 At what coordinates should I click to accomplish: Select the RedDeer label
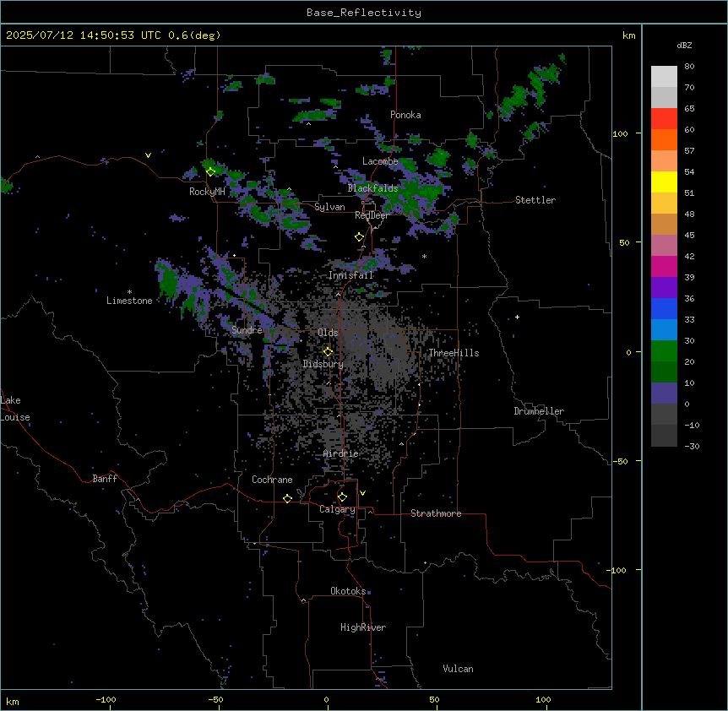point(372,215)
